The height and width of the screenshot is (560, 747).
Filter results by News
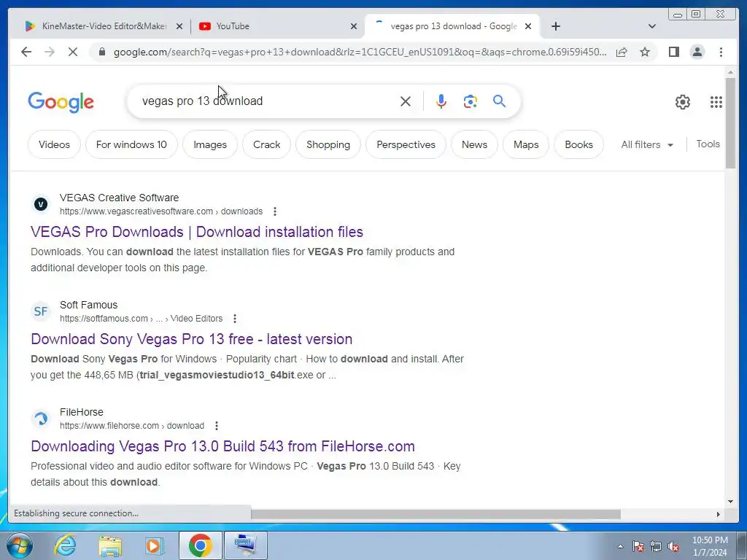point(474,145)
